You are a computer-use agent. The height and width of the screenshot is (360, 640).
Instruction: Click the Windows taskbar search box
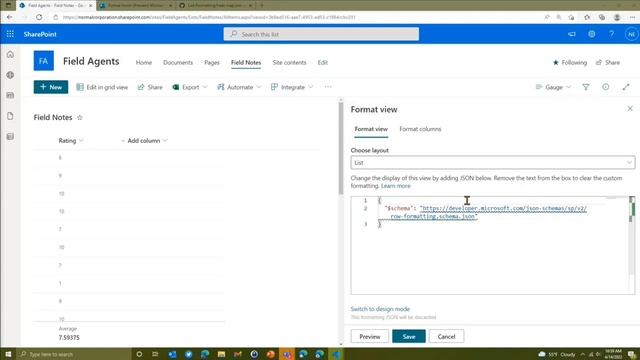coord(74,354)
